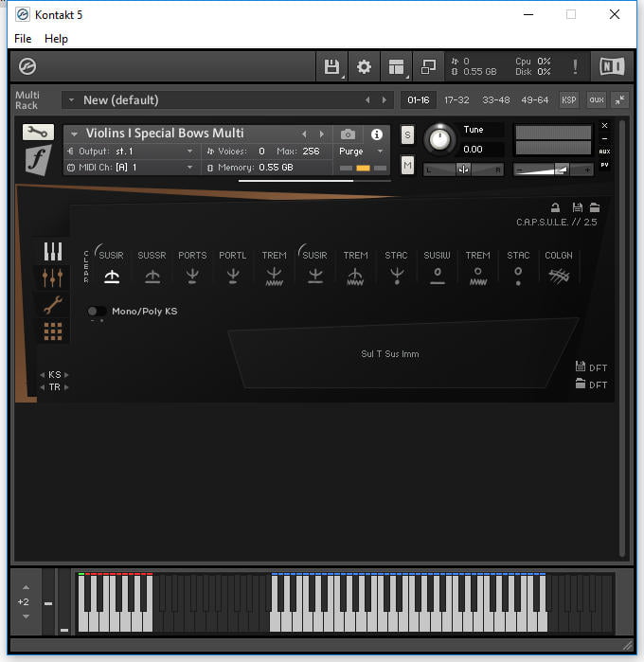Go to previous instrument arrow

coord(304,134)
